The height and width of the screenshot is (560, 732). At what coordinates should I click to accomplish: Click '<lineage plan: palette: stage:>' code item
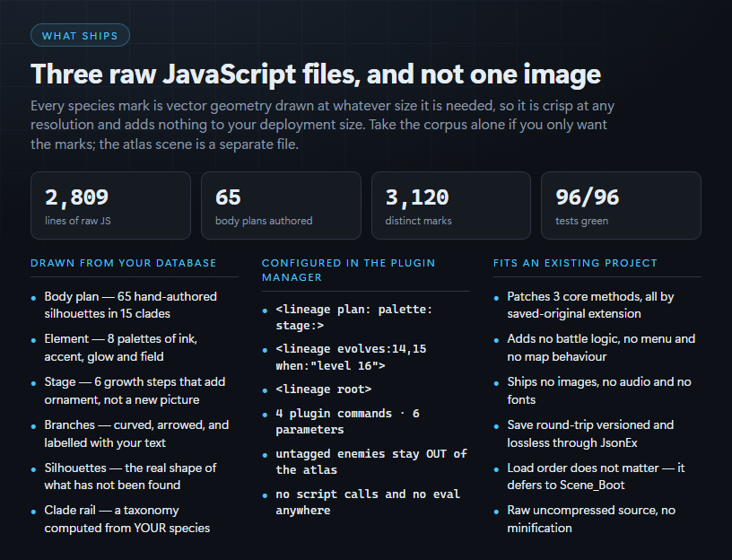point(353,318)
